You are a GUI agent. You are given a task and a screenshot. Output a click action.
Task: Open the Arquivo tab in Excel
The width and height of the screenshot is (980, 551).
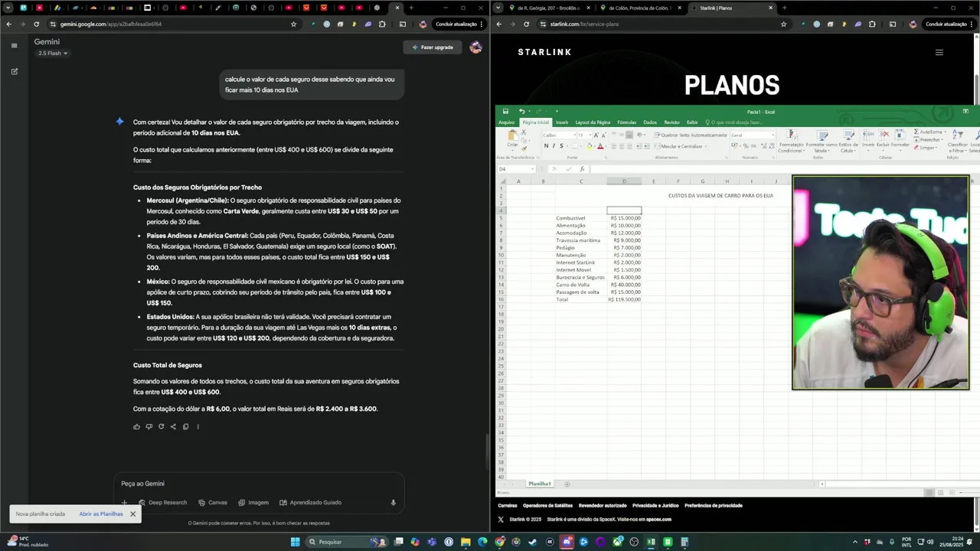507,122
